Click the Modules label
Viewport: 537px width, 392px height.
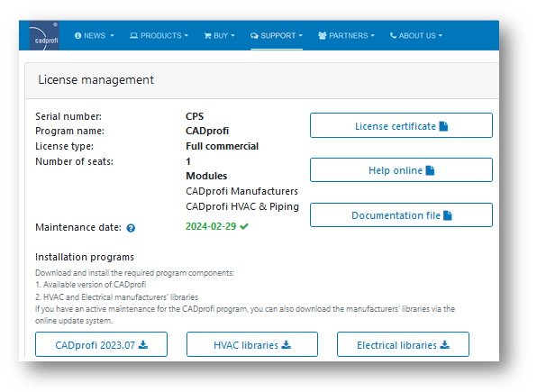click(x=206, y=176)
